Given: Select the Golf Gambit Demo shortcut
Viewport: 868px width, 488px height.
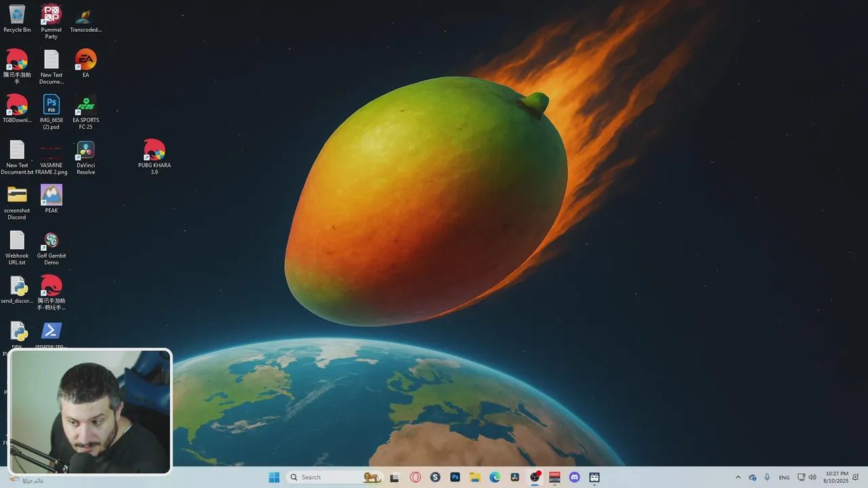Looking at the screenshot, I should coord(52,247).
